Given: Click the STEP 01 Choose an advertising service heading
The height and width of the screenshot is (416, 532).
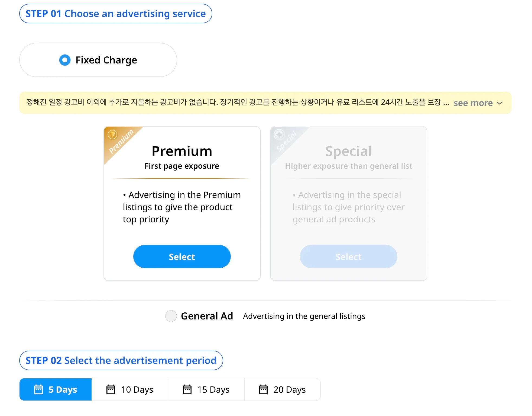Looking at the screenshot, I should tap(116, 14).
